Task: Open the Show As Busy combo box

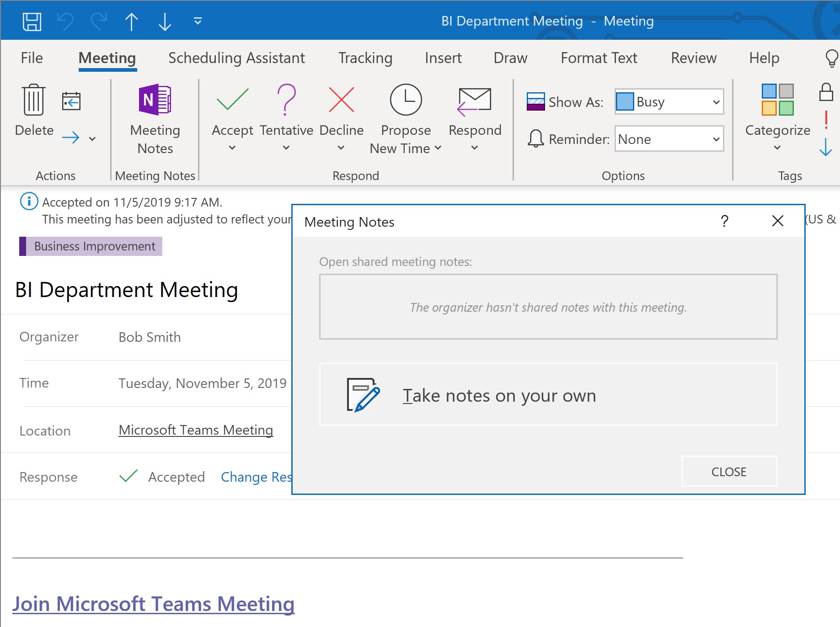Action: point(669,101)
